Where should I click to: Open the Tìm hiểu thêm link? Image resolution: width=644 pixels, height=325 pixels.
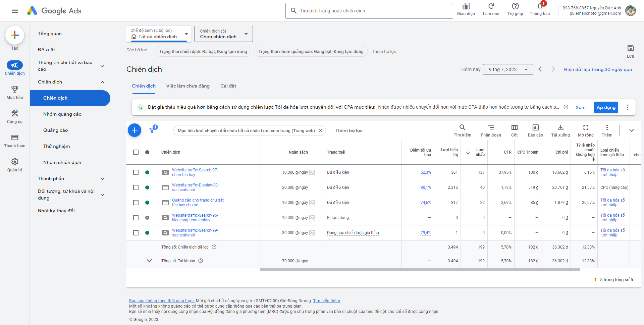(326, 301)
